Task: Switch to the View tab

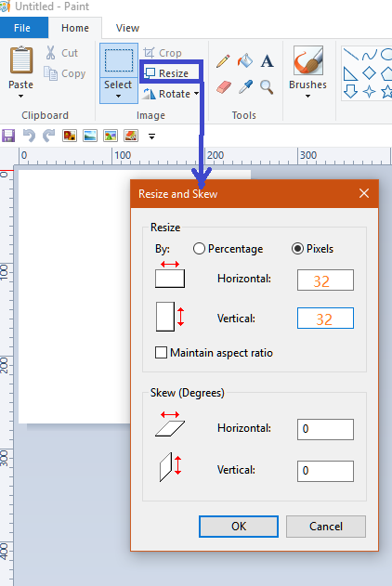Action: [127, 28]
